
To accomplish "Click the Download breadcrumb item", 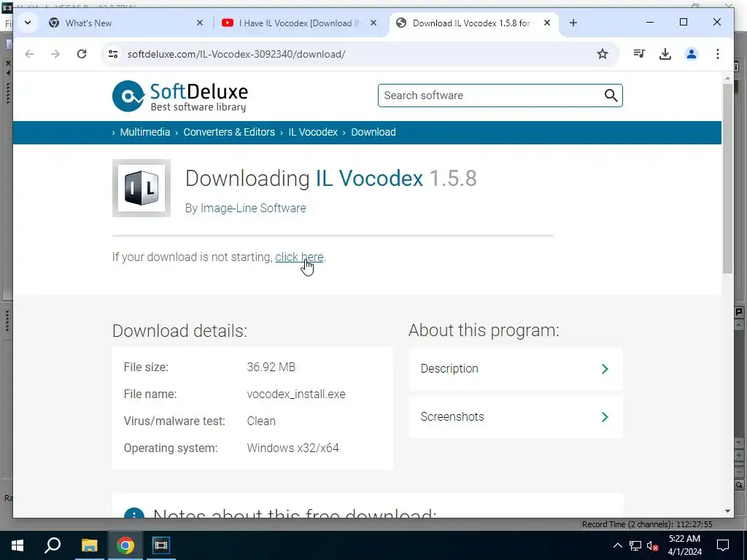I will 373,132.
